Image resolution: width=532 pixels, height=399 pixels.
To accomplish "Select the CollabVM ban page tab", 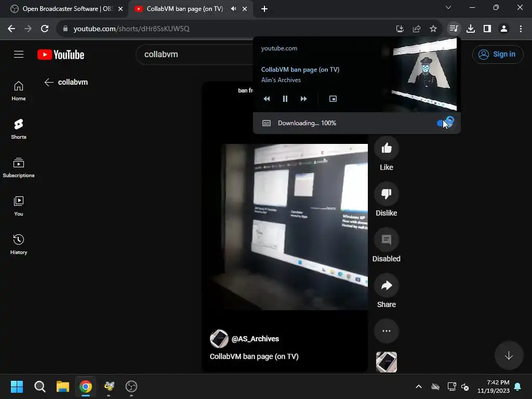I will [x=184, y=9].
